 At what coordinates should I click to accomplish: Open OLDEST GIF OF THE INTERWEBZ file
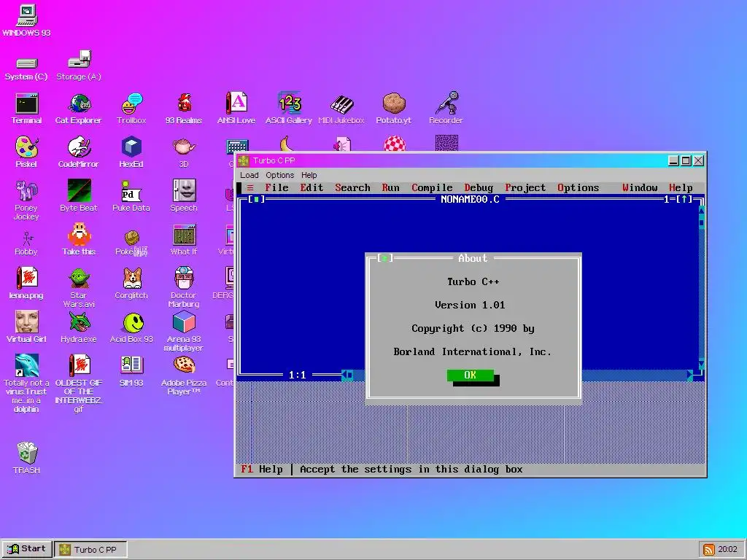tap(79, 384)
